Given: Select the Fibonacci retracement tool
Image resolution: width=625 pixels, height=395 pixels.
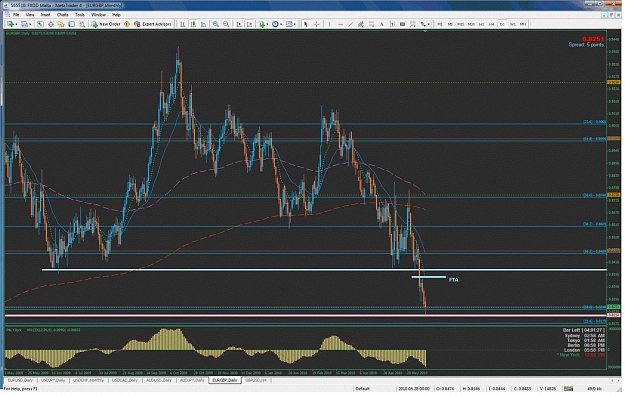Looking at the screenshot, I should [371, 24].
